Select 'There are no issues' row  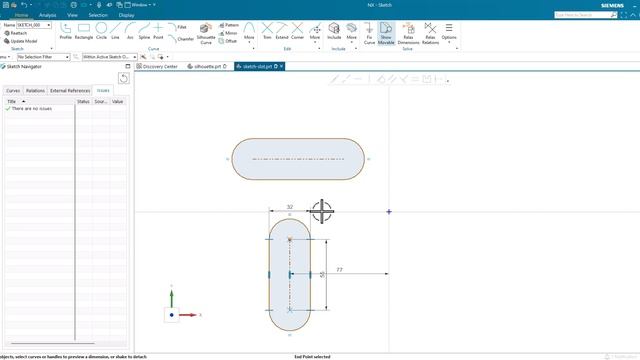(40, 109)
